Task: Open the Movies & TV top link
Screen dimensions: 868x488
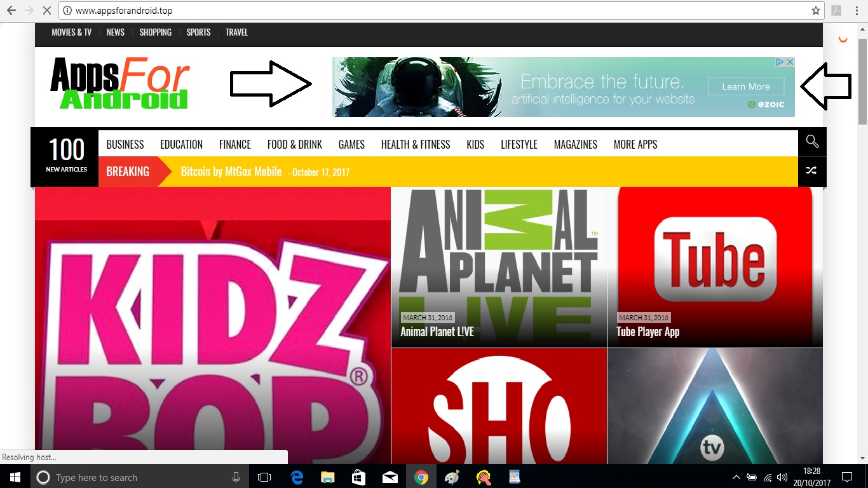Action: tap(71, 32)
